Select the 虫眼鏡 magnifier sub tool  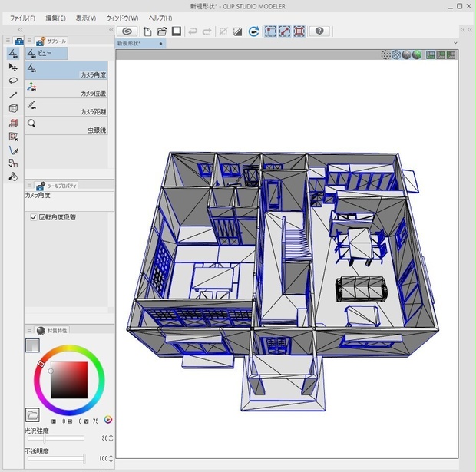pos(66,126)
